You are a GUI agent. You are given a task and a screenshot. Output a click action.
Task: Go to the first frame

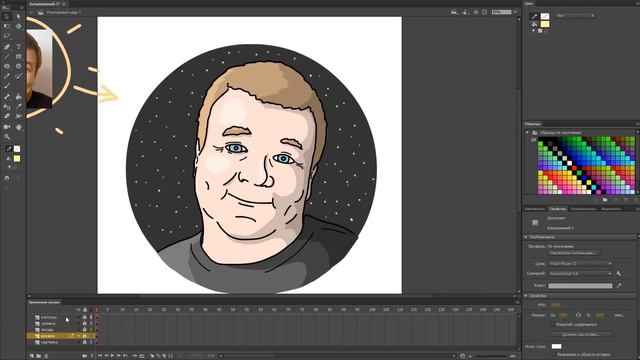click(x=99, y=356)
